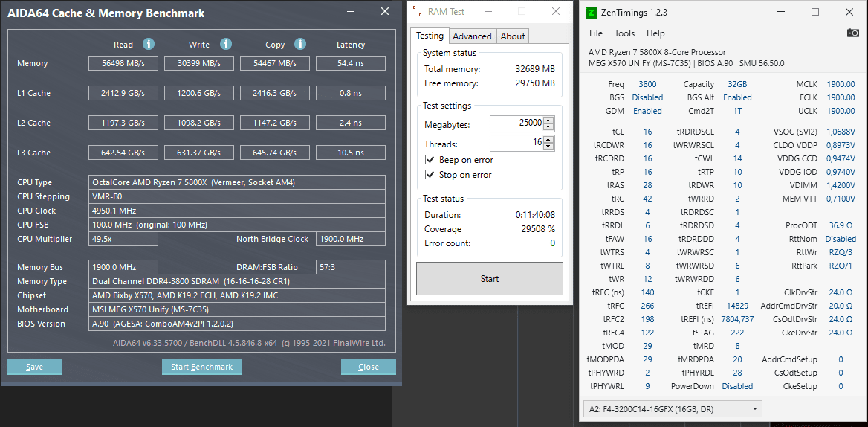This screenshot has height=427, width=868.
Task: Click the RAM Test title bar app icon
Action: (416, 11)
